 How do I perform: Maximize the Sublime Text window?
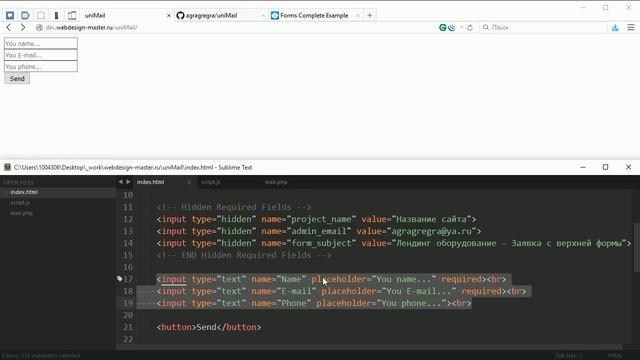coord(605,167)
